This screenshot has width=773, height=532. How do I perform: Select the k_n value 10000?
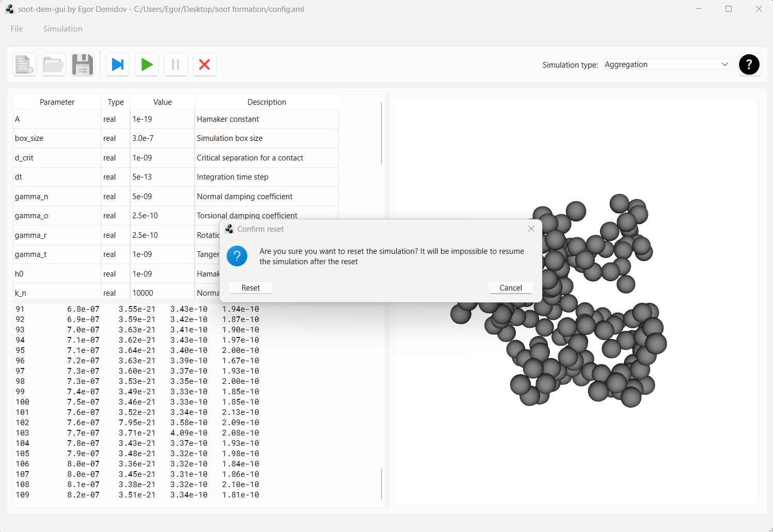(x=162, y=293)
